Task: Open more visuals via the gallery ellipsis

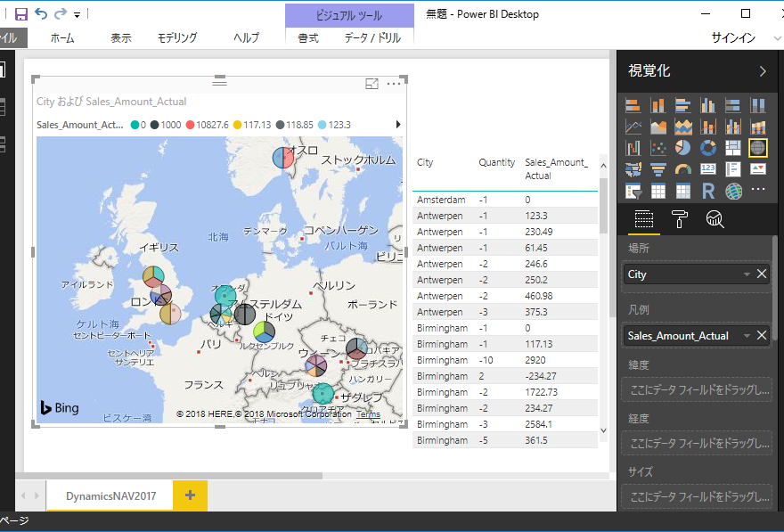Action: coord(758,189)
